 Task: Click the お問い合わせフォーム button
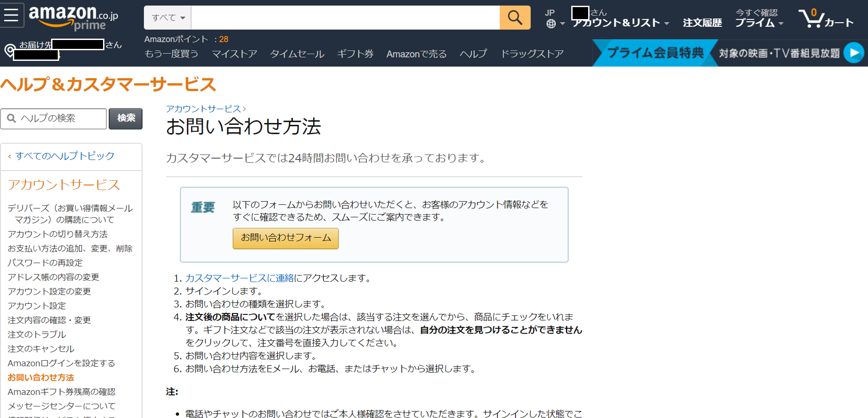[x=286, y=239]
